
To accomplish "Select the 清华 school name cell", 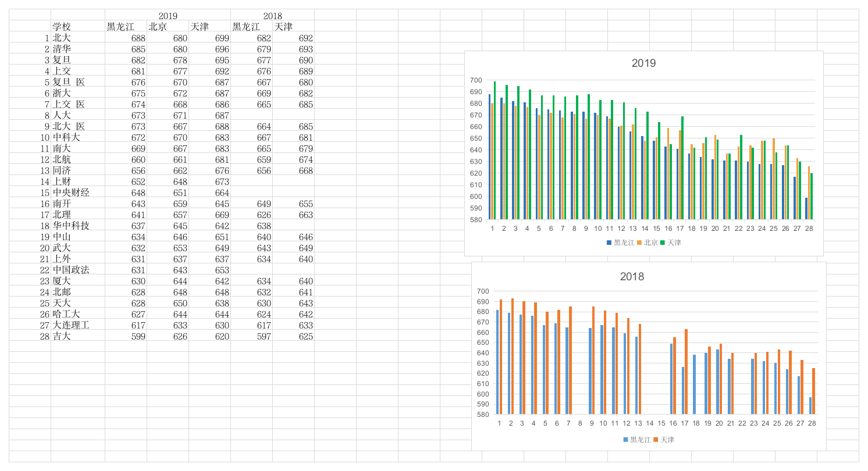I will [x=78, y=49].
